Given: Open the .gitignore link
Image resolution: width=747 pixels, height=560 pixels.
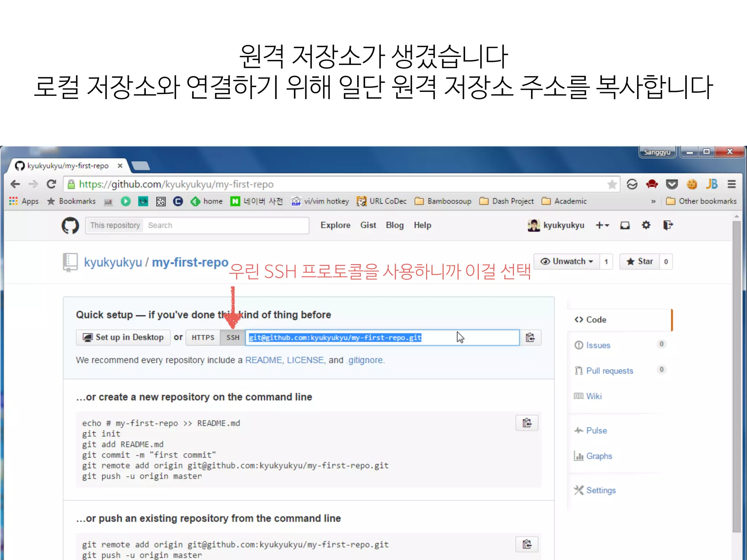Looking at the screenshot, I should click(x=365, y=360).
